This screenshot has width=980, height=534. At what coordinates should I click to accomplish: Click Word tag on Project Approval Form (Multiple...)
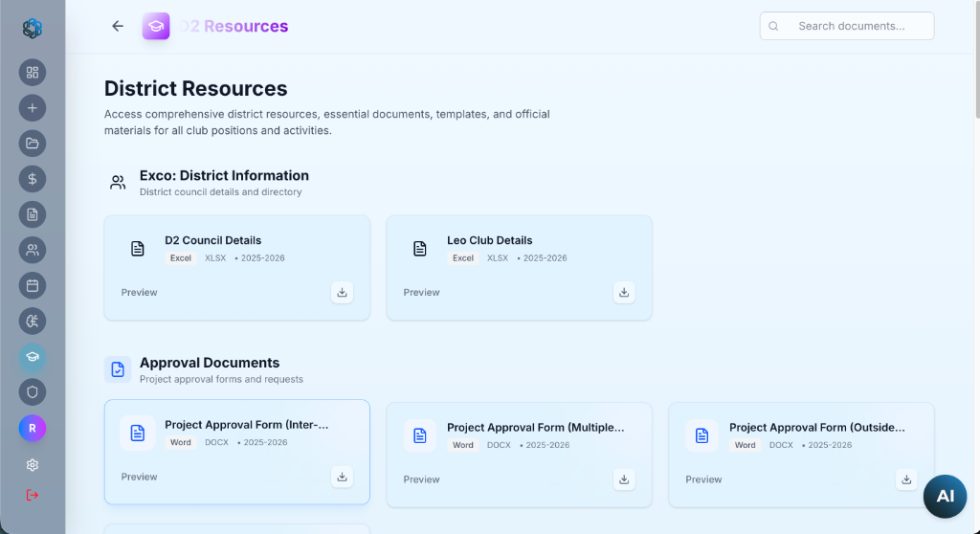tap(463, 445)
